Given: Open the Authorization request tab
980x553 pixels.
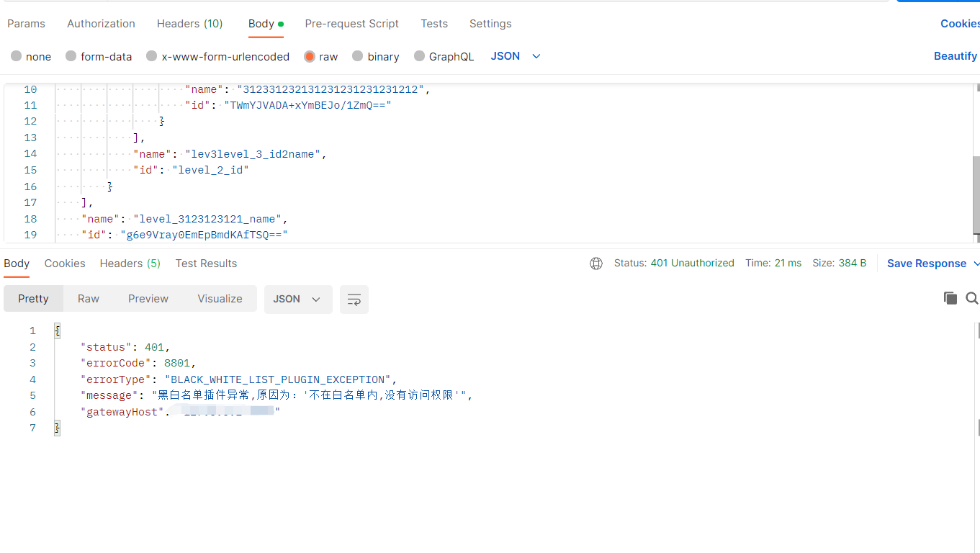Looking at the screenshot, I should (x=101, y=24).
